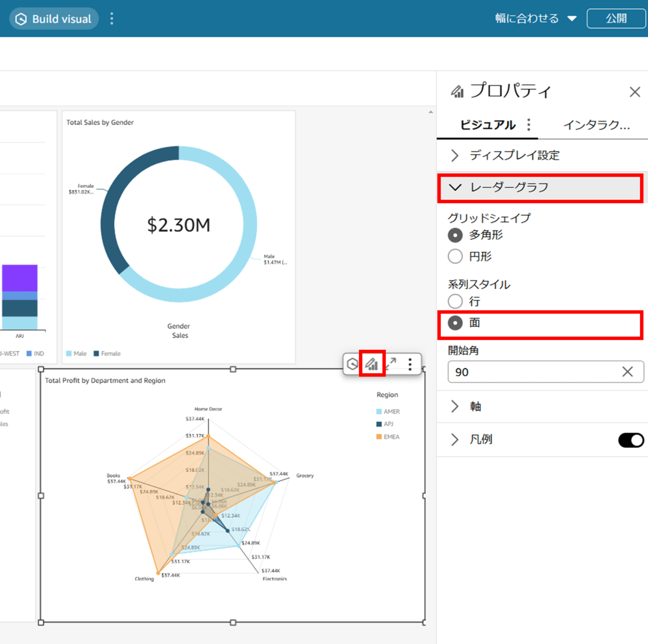Click the プロパティ panel heading icon
648x644 pixels.
tap(457, 92)
